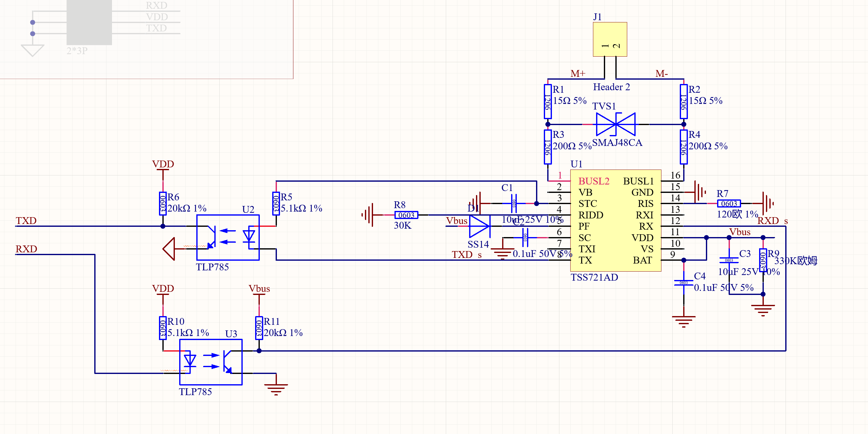Click the TVS1 bidirectional diode symbol
This screenshot has width=868, height=434.
click(615, 124)
